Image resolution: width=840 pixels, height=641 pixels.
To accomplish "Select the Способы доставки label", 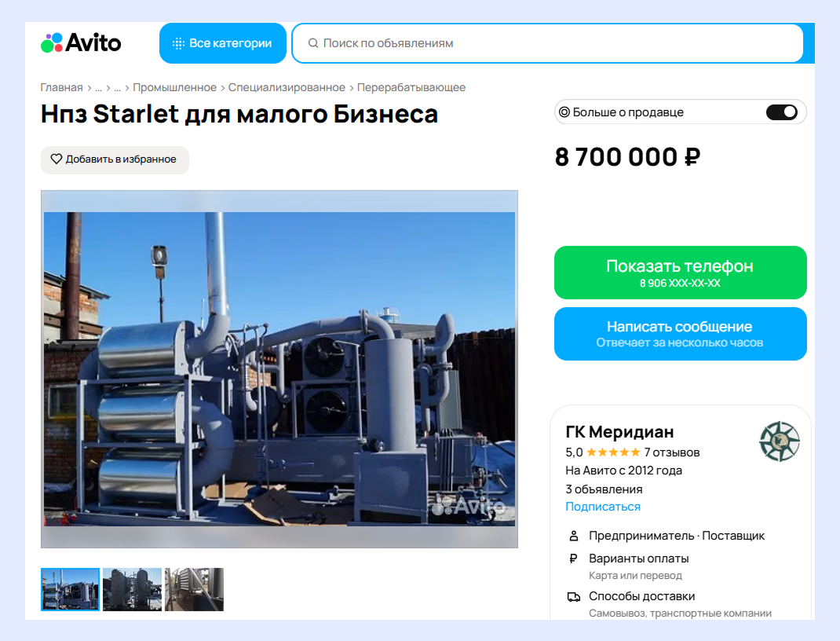I will 642,596.
